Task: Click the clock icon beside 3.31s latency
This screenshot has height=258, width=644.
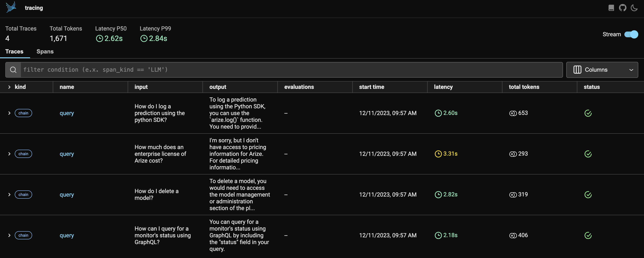Action: 438,154
